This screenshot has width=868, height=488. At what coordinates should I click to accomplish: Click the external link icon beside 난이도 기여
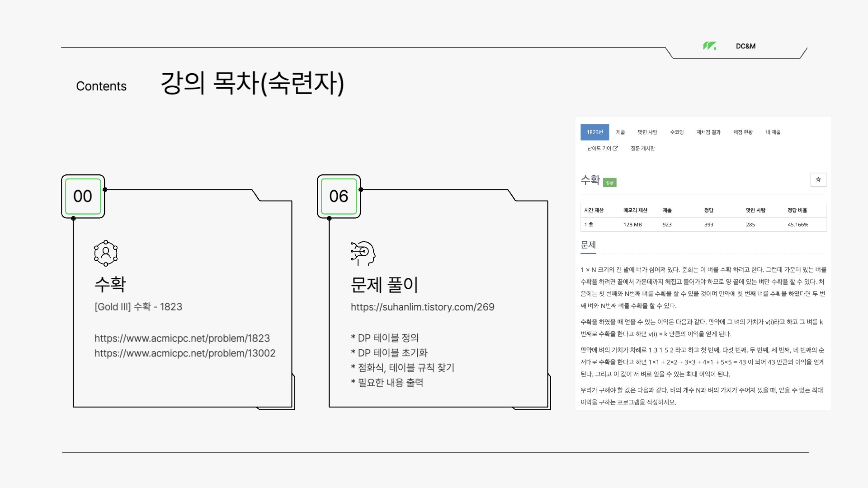click(x=615, y=148)
